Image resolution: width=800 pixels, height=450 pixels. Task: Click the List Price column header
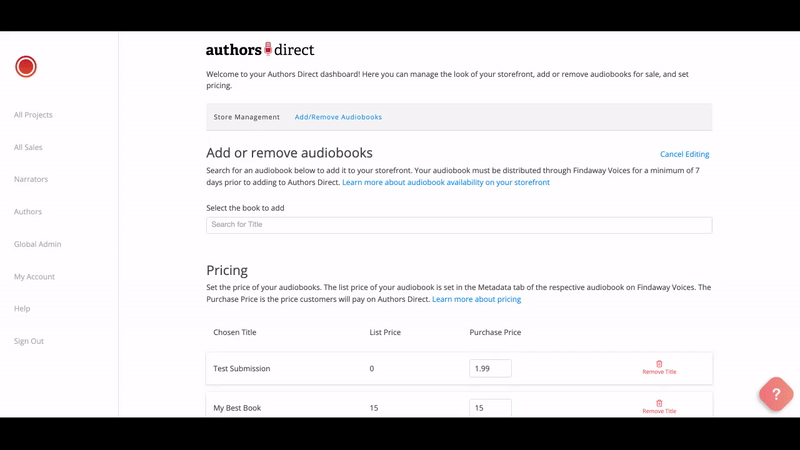click(385, 332)
